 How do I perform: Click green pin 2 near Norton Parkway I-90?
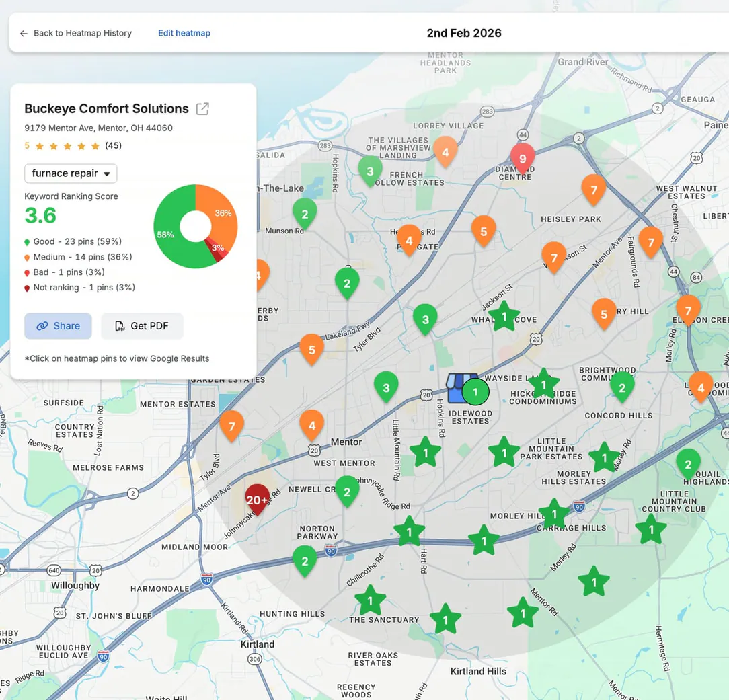point(305,561)
